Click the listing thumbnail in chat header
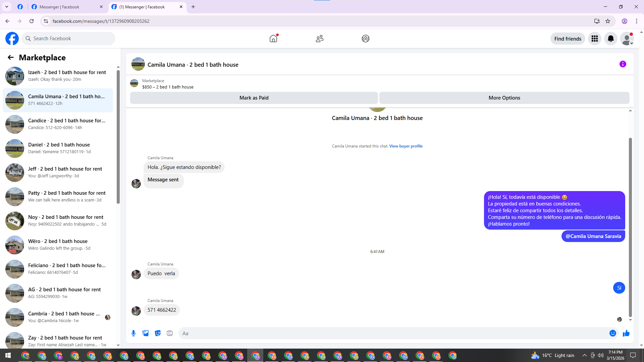Image resolution: width=644 pixels, height=362 pixels. (x=138, y=64)
